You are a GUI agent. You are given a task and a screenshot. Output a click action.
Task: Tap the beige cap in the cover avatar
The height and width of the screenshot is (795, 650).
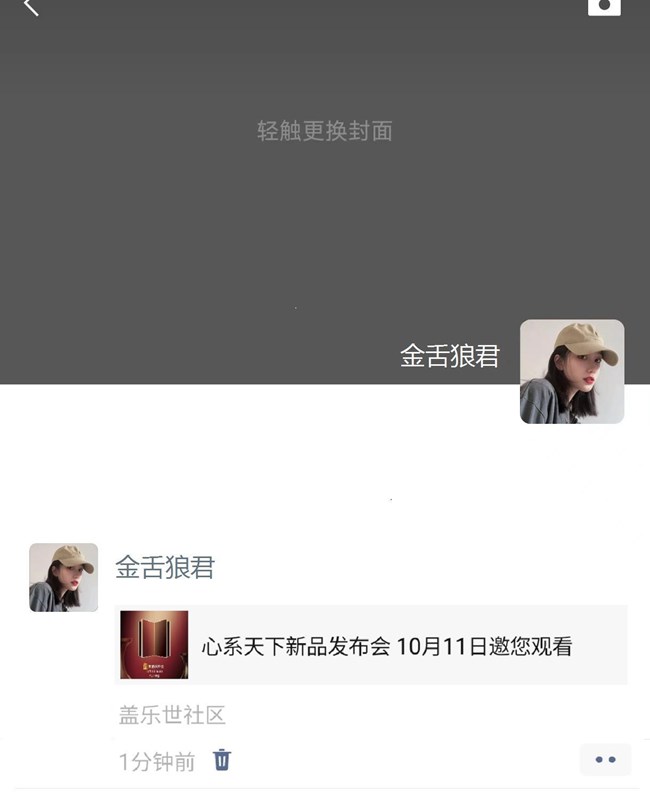tap(585, 343)
